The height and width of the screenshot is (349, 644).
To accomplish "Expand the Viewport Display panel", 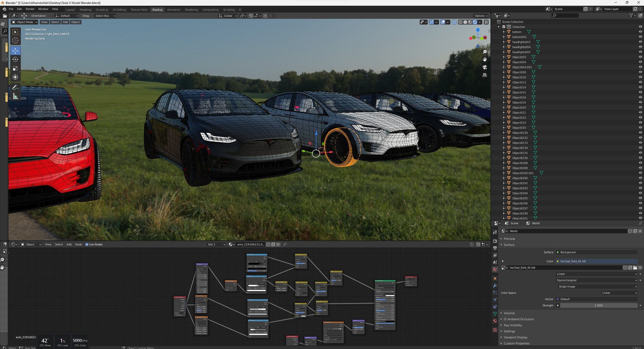I will click(515, 337).
